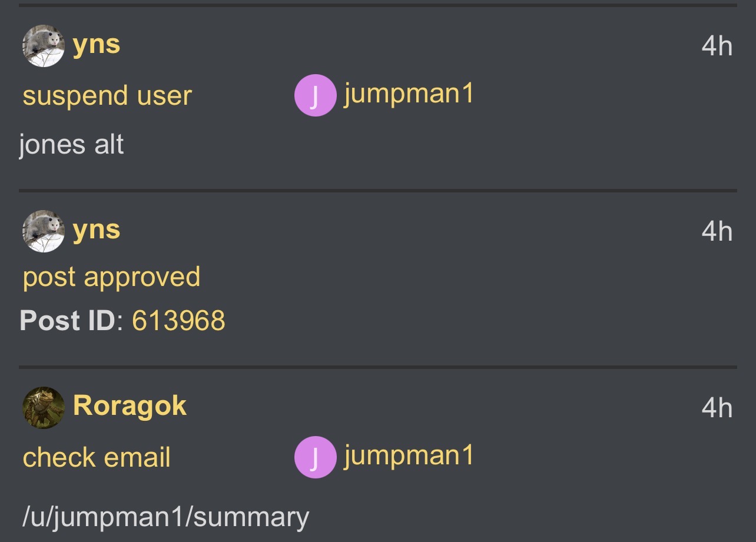This screenshot has height=542, width=756.
Task: Select the 'suspend user' action label
Action: (x=107, y=96)
